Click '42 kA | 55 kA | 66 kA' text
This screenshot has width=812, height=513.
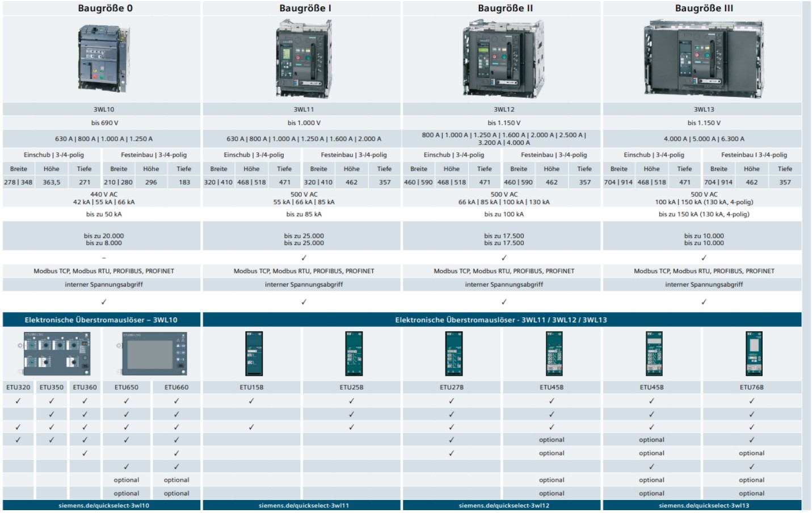point(104,202)
